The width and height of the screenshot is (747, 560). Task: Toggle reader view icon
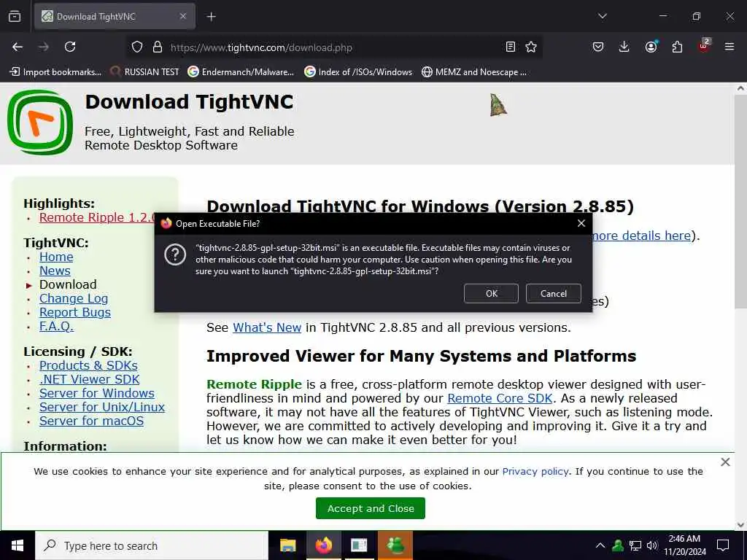510,47
